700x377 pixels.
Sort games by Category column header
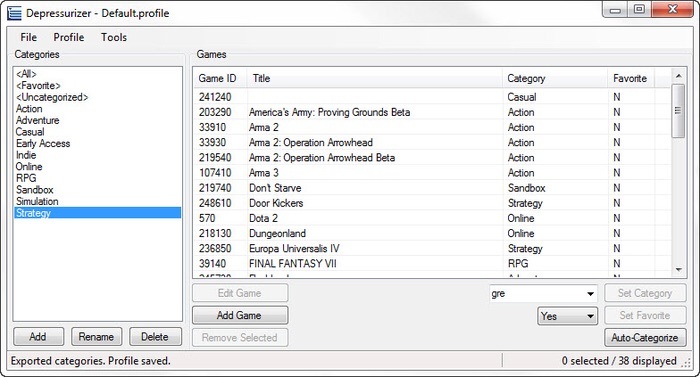coord(555,78)
